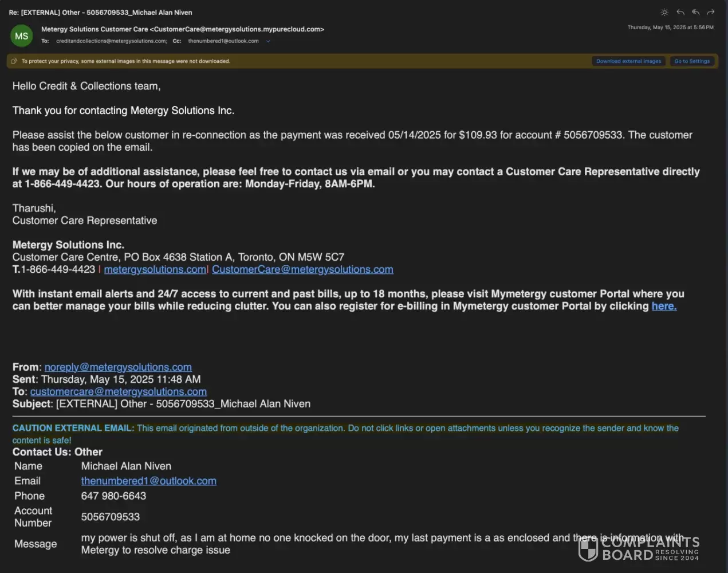Click 'Customer Care Representative' title under Tharushi
This screenshot has height=573, width=728.
[x=85, y=221]
